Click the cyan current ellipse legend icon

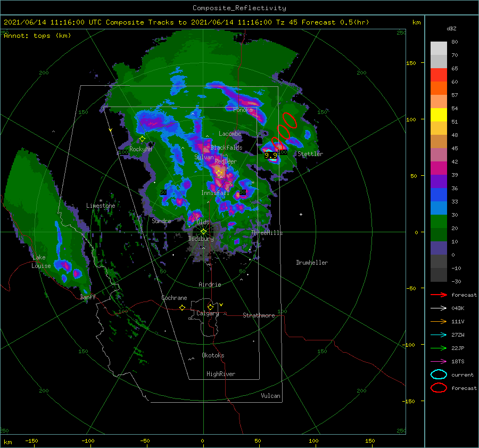[x=439, y=374]
